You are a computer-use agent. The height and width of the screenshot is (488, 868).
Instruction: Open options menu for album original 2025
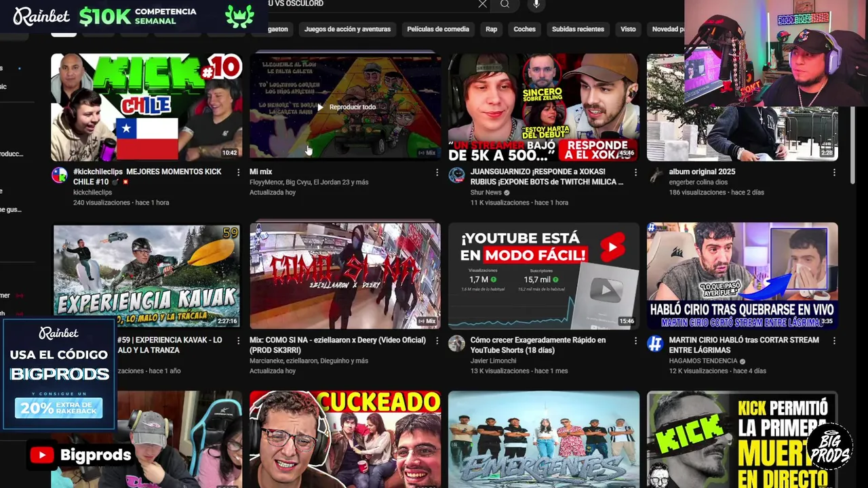(x=834, y=172)
